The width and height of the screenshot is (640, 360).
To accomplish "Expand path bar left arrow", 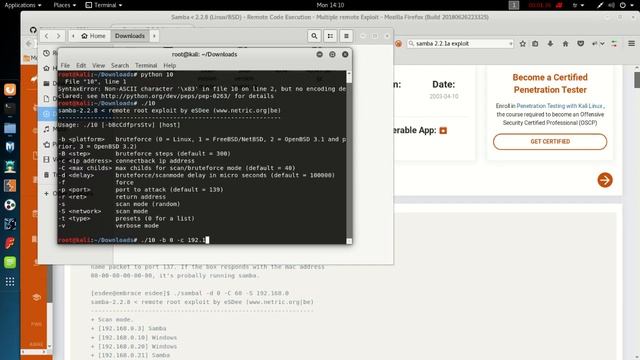I will click(73, 36).
